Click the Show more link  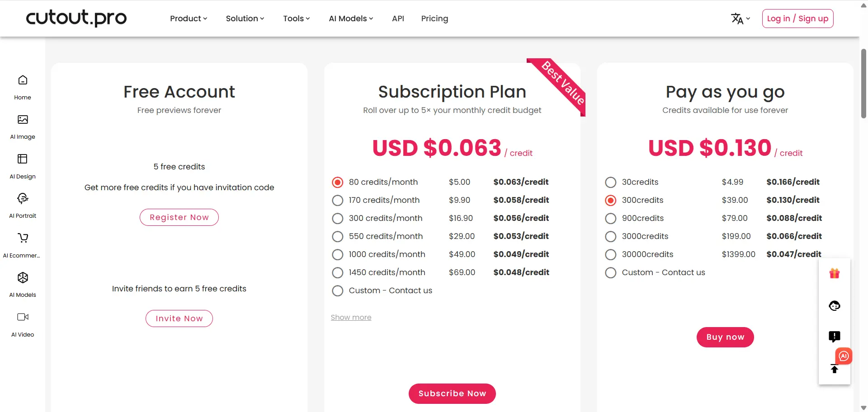351,317
